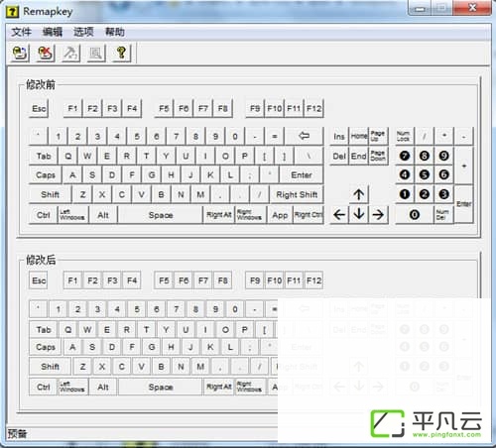The width and height of the screenshot is (496, 448).
Task: Click Caps key in 修改前 keyboard
Action: tap(46, 174)
